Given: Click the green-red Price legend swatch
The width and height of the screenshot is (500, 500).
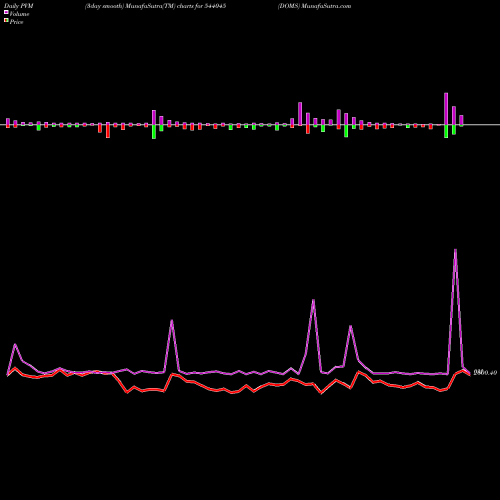Looking at the screenshot, I should pyautogui.click(x=6, y=20).
